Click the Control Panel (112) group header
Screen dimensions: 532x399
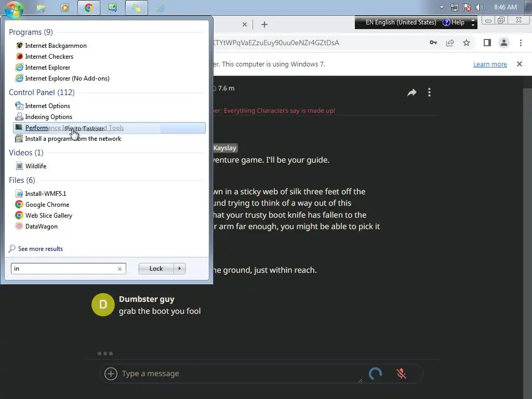(x=42, y=92)
